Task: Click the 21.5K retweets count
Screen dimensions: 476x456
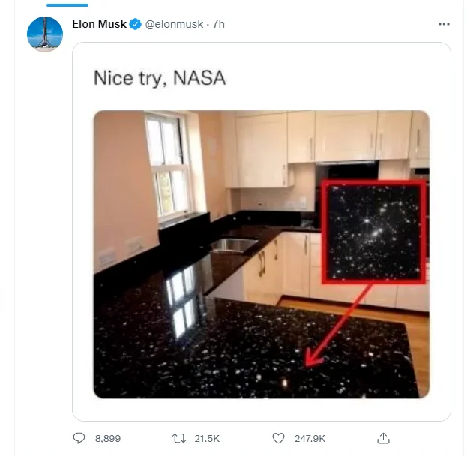Action: click(x=206, y=438)
